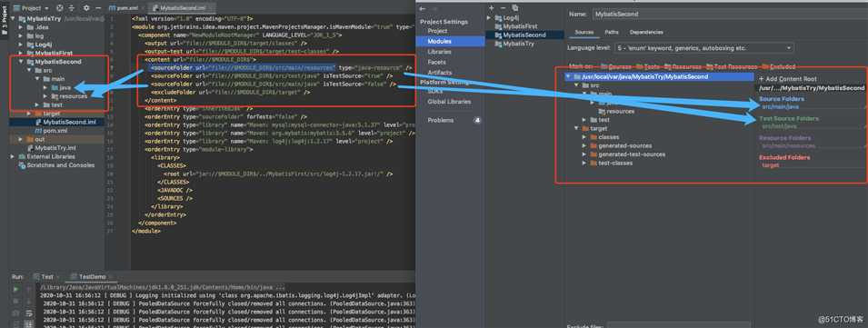Mark folder as Excluded
The height and width of the screenshot is (328, 868).
[x=779, y=66]
